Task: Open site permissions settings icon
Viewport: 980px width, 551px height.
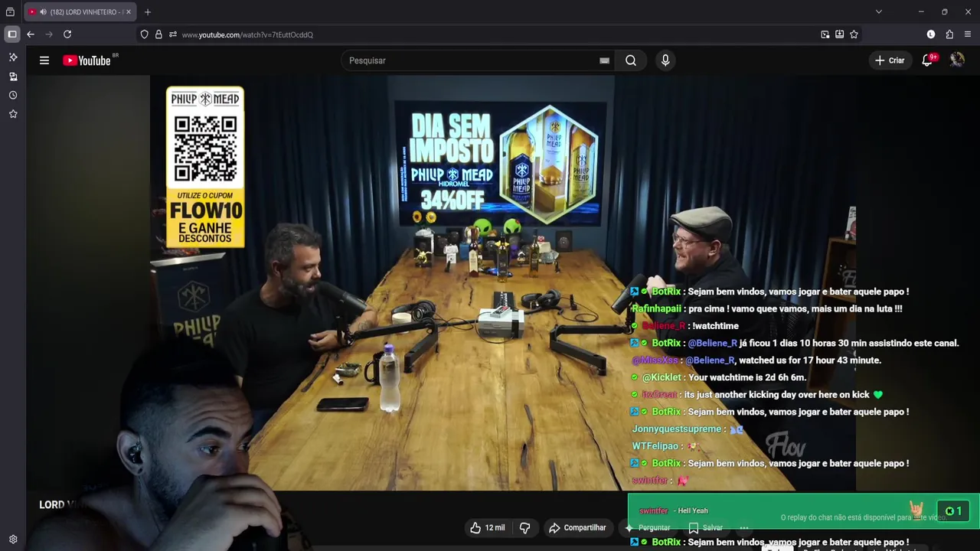Action: [x=173, y=34]
